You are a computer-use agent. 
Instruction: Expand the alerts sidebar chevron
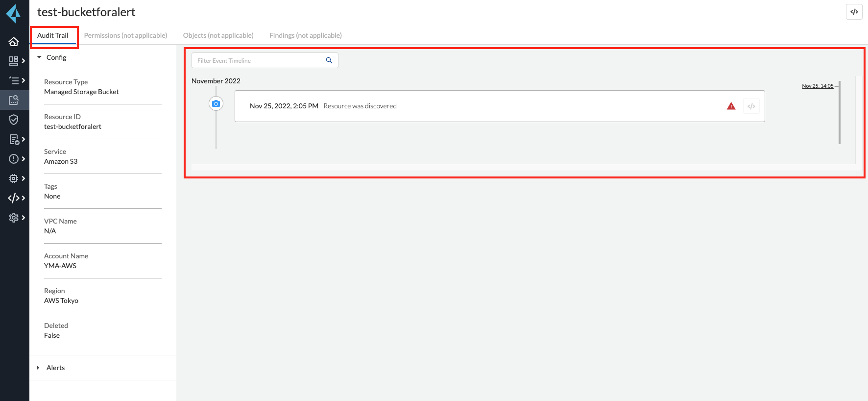coord(23,159)
